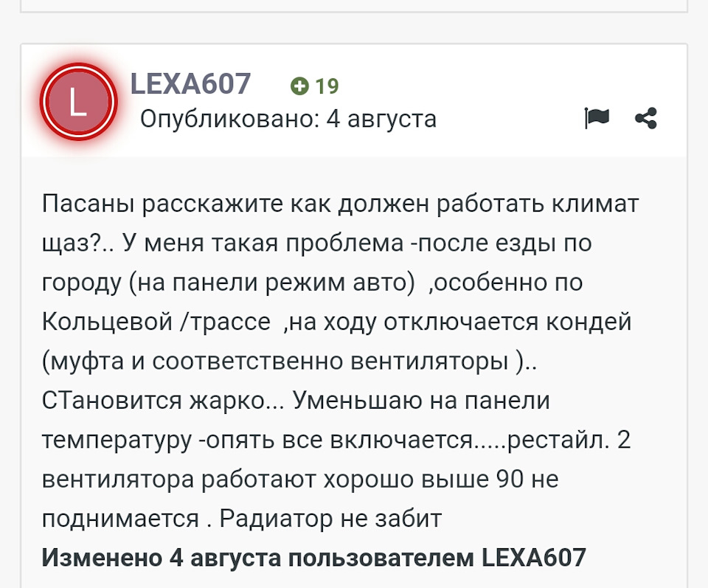The image size is (708, 588).
Task: Click the word кондей in the post body
Action: point(590,321)
